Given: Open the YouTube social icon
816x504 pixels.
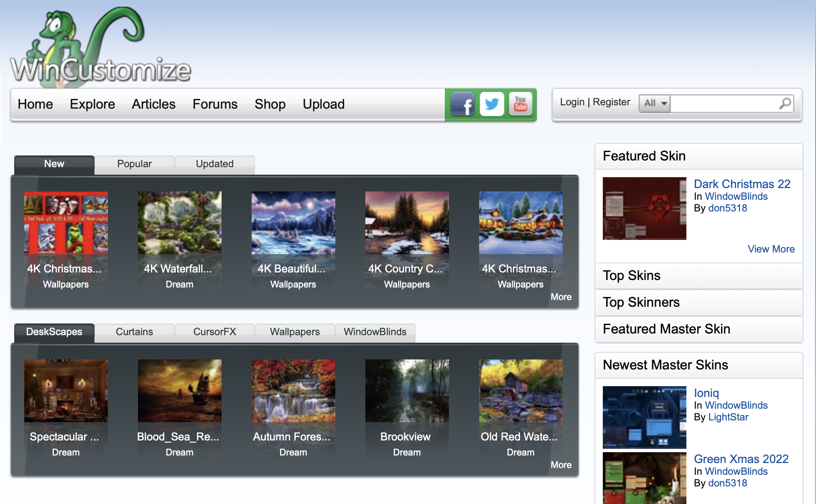Looking at the screenshot, I should point(520,104).
